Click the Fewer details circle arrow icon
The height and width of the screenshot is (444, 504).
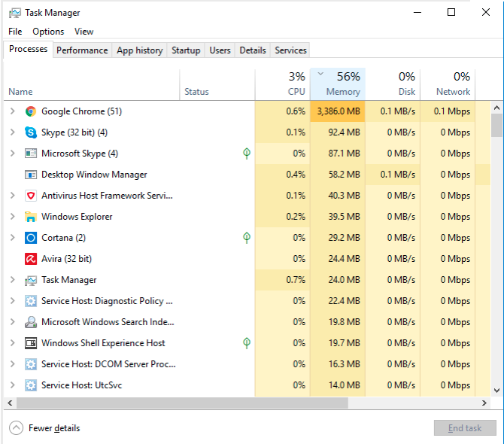16,428
